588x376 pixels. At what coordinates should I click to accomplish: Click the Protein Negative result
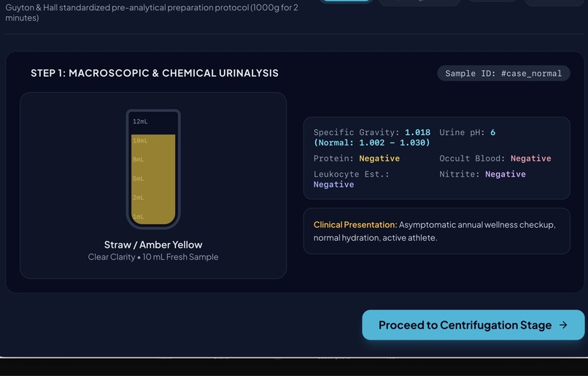pyautogui.click(x=379, y=158)
